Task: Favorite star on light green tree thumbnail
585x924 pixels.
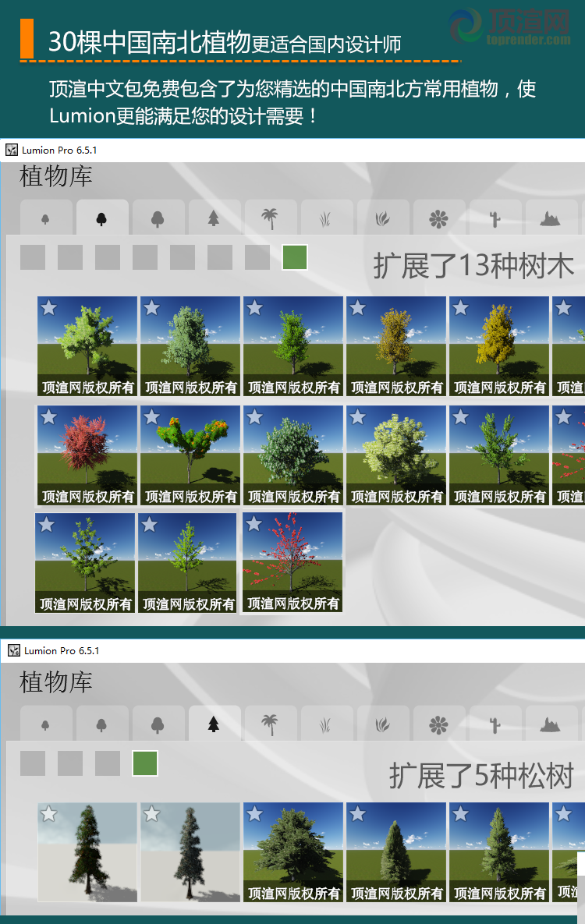Action: click(49, 307)
